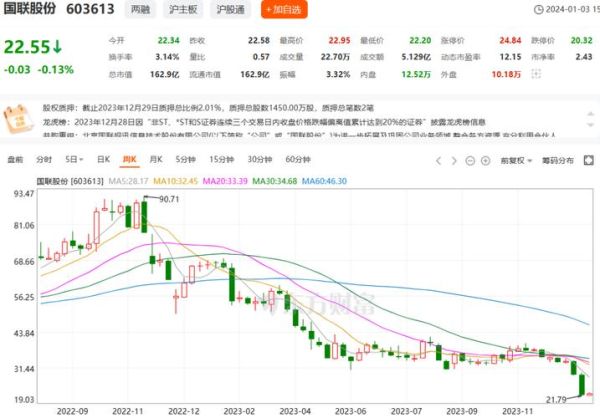The image size is (600, 418).
Task: Open the 筹码分布 chip distribution
Action: click(558, 161)
